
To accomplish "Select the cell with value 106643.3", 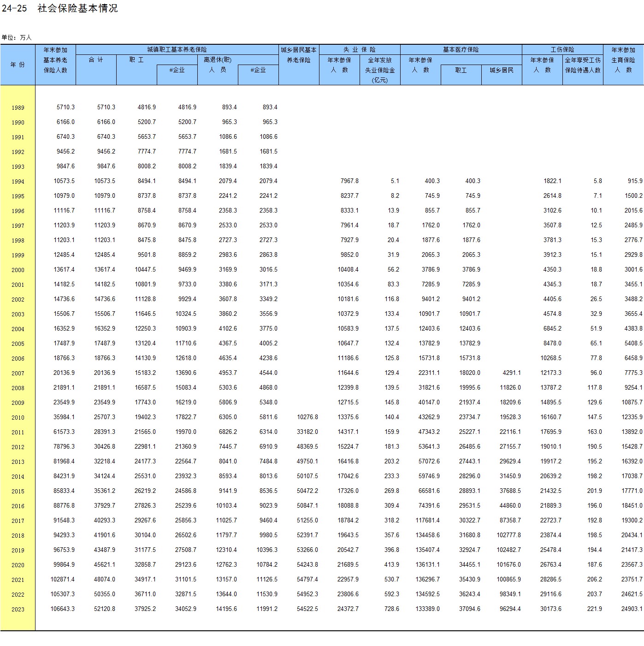I will click(63, 609).
